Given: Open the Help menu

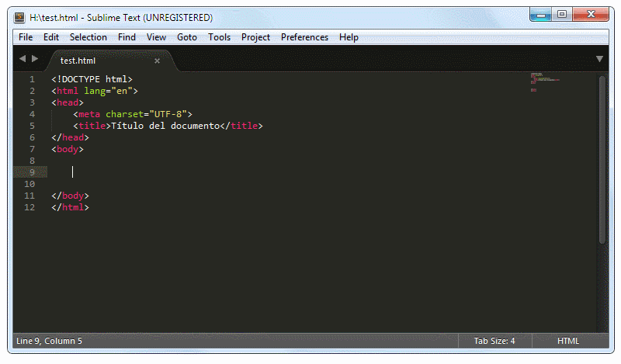Looking at the screenshot, I should tap(349, 37).
